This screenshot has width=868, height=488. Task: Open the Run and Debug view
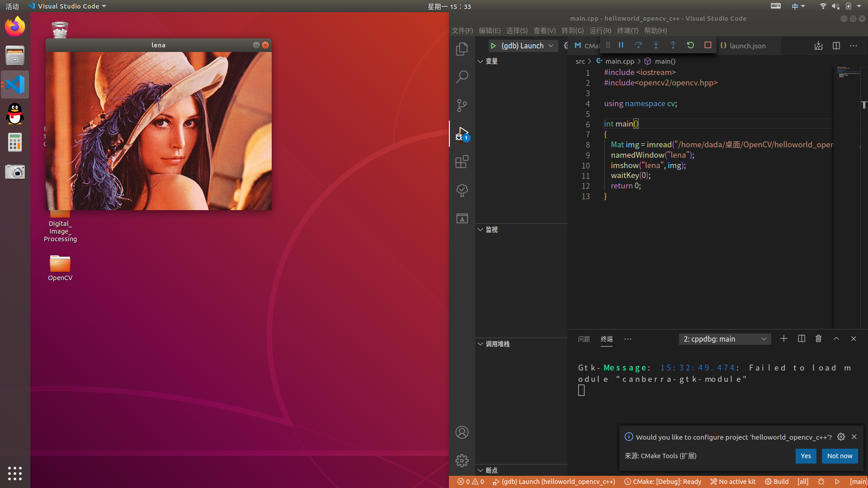click(462, 134)
